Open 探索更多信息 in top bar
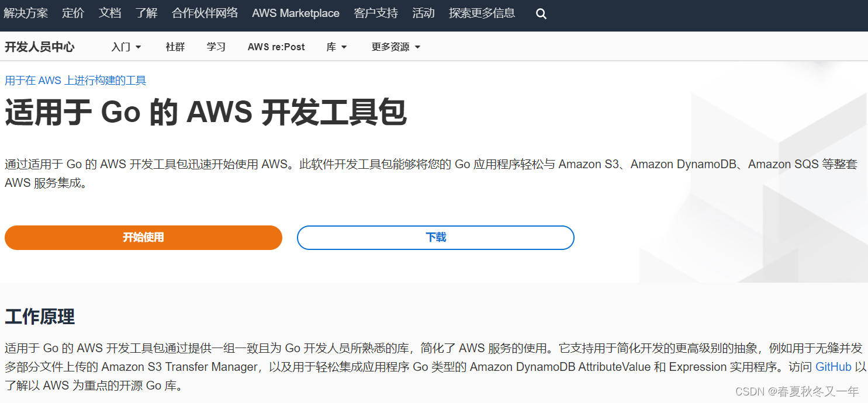The width and height of the screenshot is (868, 403). click(x=482, y=13)
